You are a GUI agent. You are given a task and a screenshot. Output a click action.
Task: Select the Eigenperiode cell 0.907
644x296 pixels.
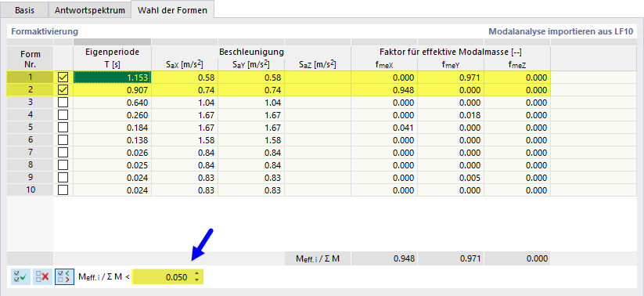pyautogui.click(x=113, y=89)
